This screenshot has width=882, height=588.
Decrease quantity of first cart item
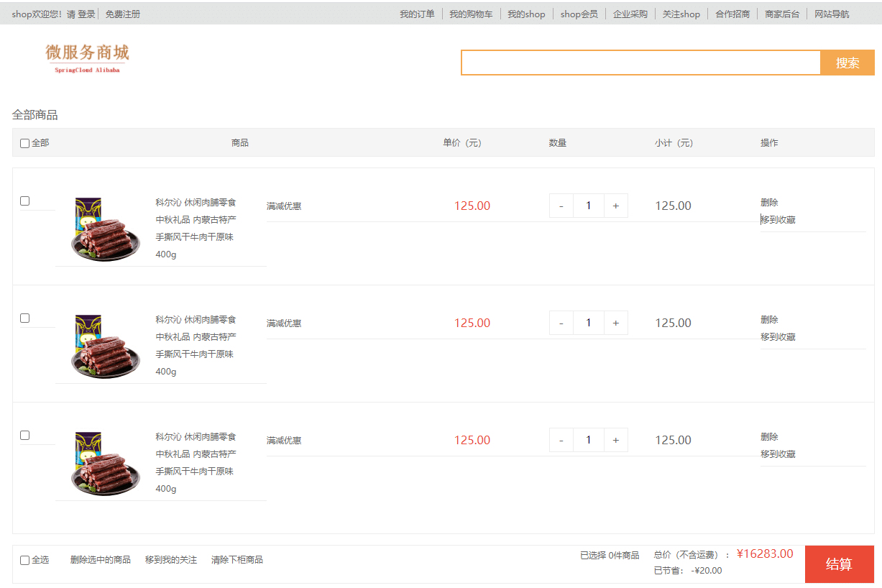pos(561,206)
